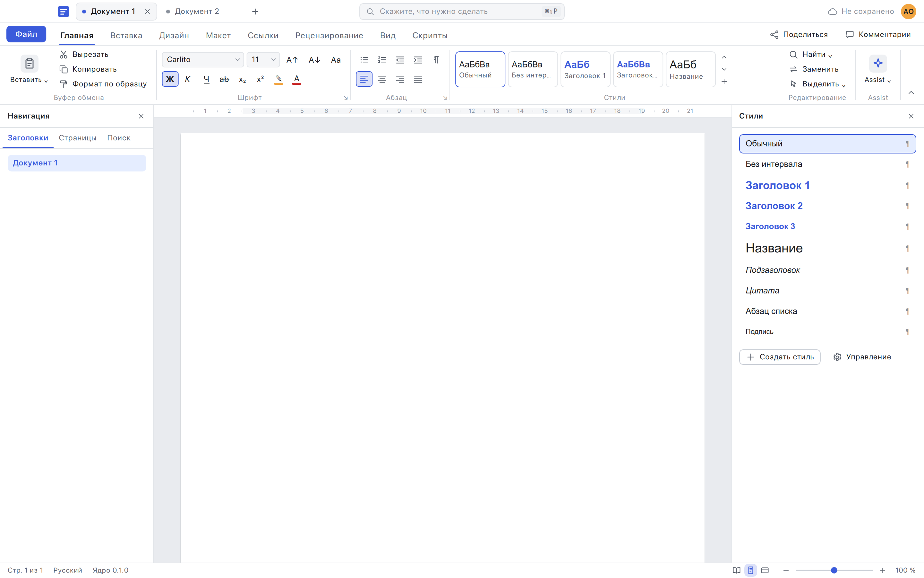Open the Управление styles settings
924x578 pixels.
point(862,357)
